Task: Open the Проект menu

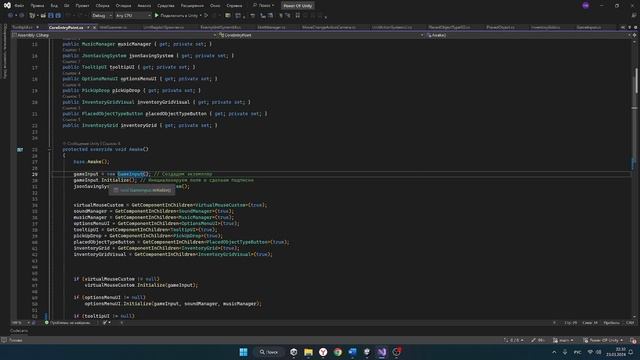Action: tap(82, 6)
